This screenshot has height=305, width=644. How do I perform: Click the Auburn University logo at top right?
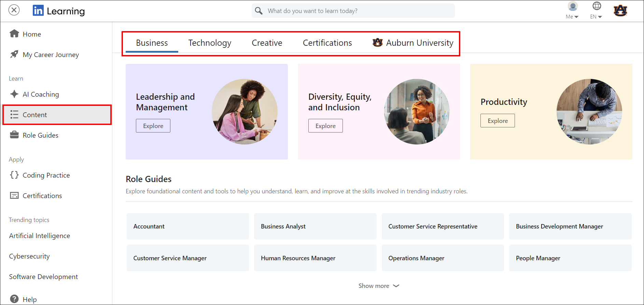(x=620, y=11)
